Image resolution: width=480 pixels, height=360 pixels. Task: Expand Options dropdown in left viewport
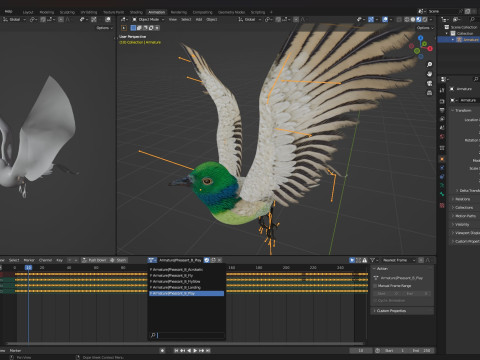(104, 28)
